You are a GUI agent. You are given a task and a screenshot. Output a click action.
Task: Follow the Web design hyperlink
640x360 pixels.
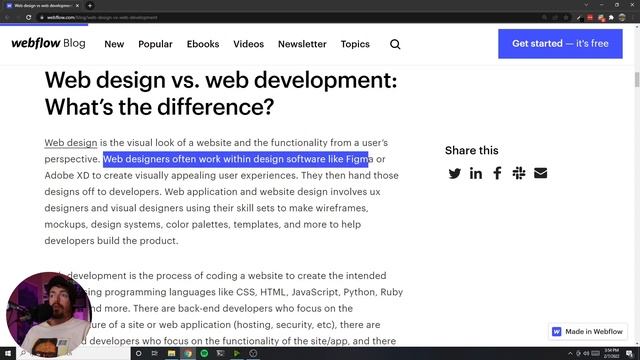coord(71,143)
